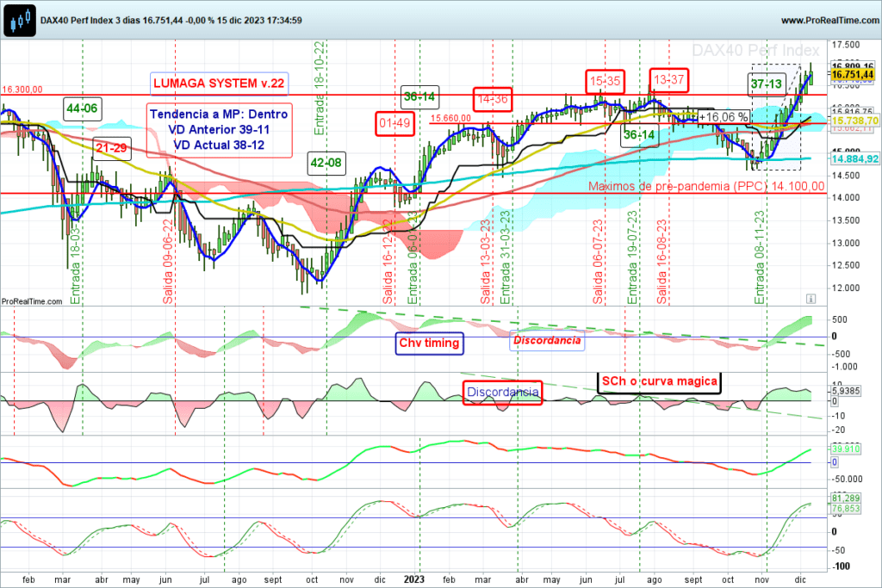This screenshot has width=882, height=588.
Task: Click the 12.000 price axis value
Action: [x=846, y=288]
